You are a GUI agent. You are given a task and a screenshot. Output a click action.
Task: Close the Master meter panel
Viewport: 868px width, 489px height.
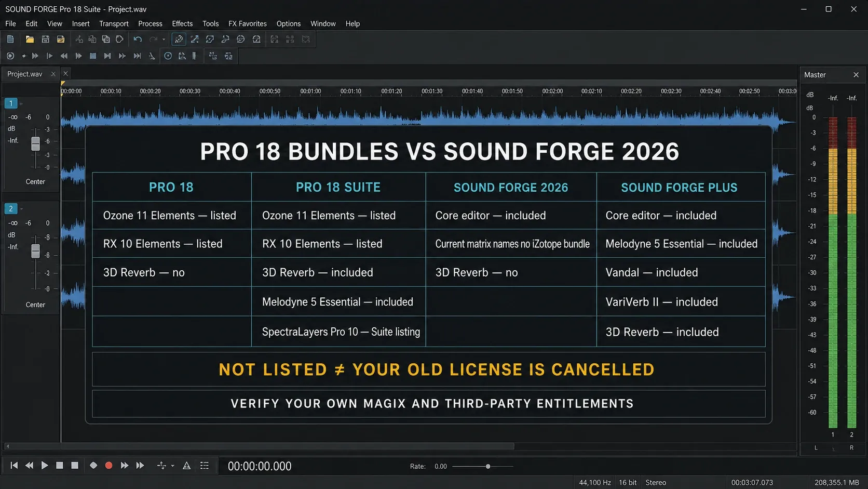pos(856,75)
